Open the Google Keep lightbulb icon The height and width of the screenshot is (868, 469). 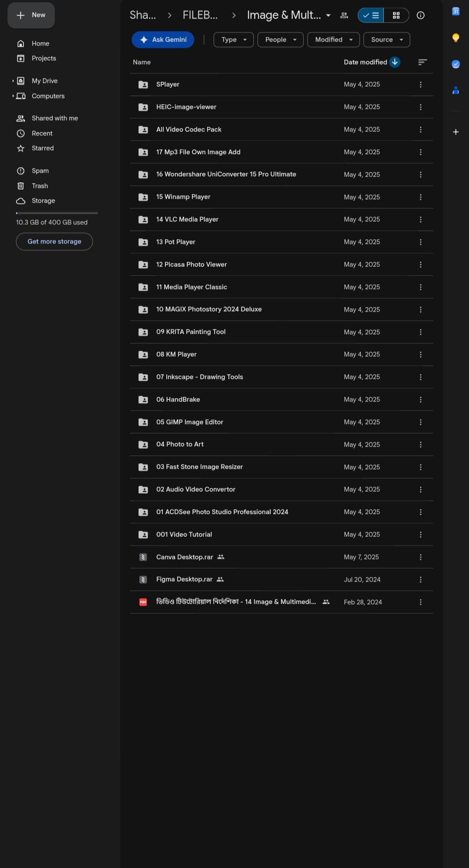click(x=456, y=38)
